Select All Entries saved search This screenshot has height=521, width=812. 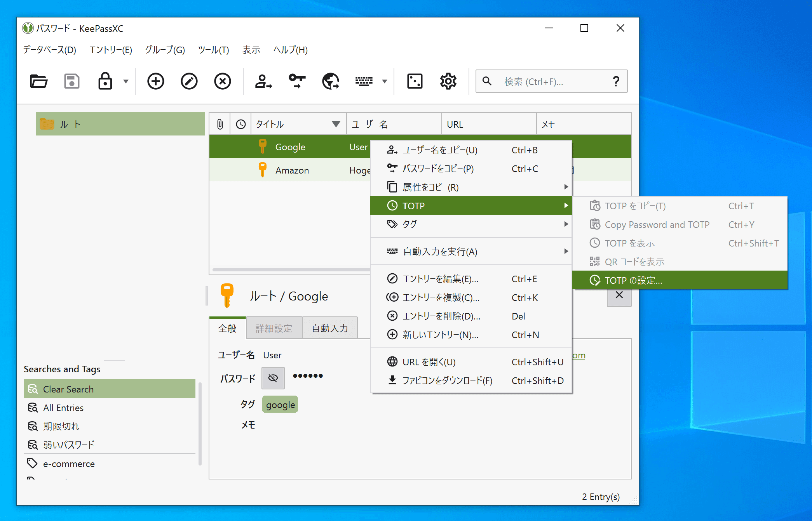110,408
